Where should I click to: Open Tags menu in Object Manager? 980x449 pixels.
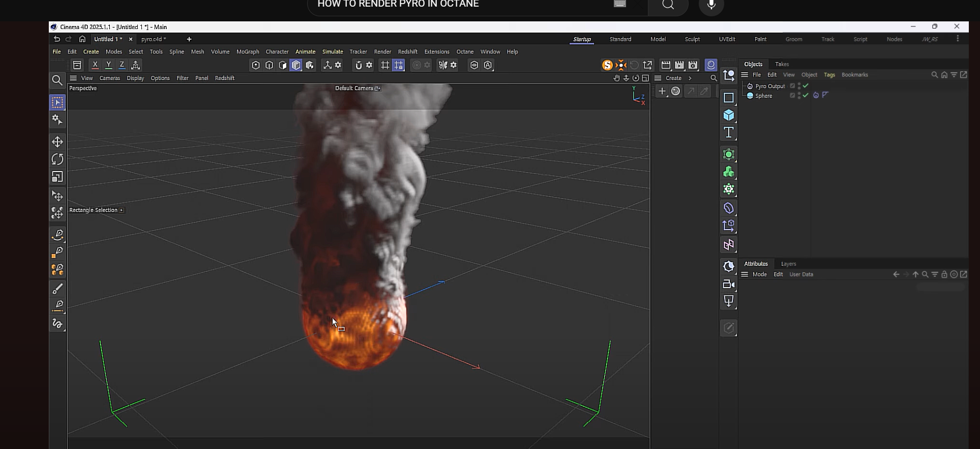tap(829, 75)
